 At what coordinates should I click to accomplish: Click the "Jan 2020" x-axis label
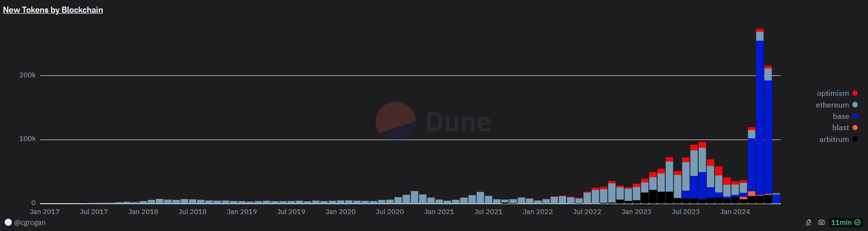[340, 212]
